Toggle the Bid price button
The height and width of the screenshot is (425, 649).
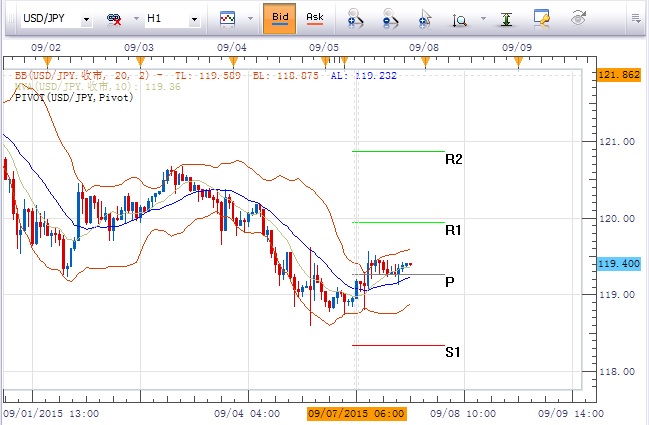[x=280, y=18]
